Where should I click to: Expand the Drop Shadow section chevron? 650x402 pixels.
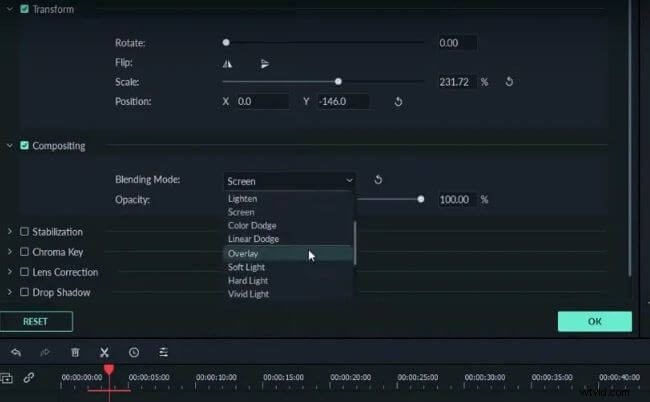coord(10,292)
